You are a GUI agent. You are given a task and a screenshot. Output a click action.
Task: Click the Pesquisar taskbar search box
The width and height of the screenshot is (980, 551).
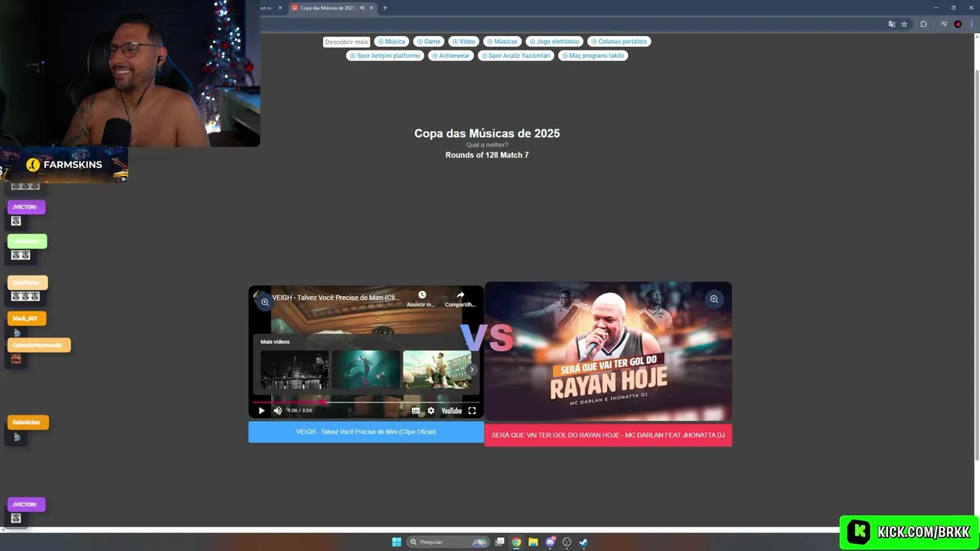coord(449,542)
